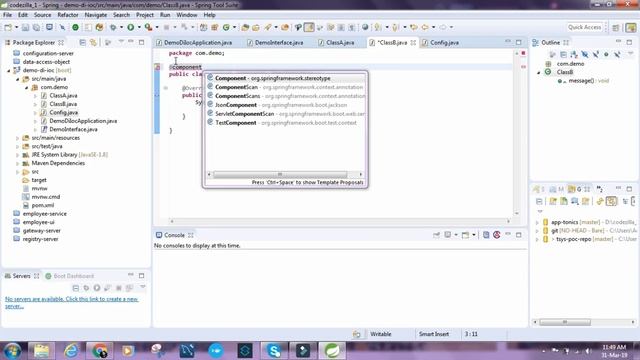Toggle Hide Local Types in Outline toolbar
The image size is (640, 360).
point(617,54)
